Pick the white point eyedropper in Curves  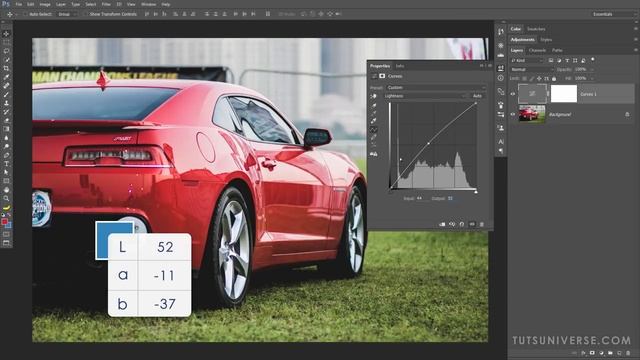(x=373, y=121)
